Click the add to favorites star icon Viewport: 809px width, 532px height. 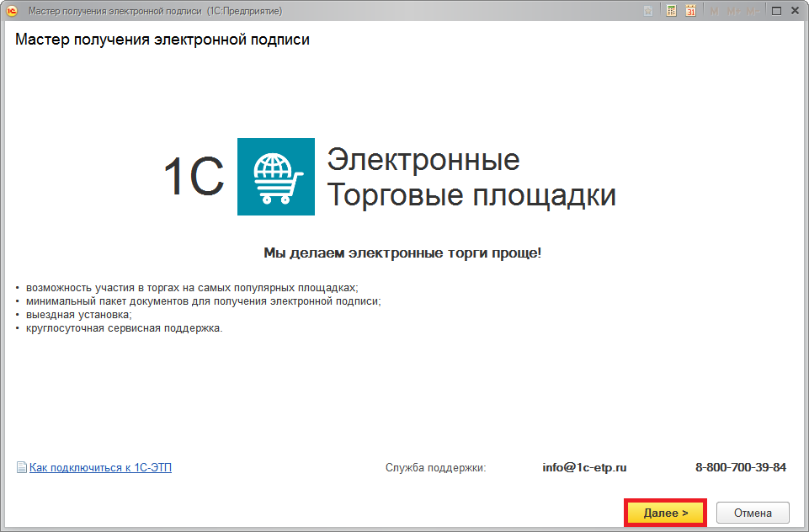click(x=648, y=11)
